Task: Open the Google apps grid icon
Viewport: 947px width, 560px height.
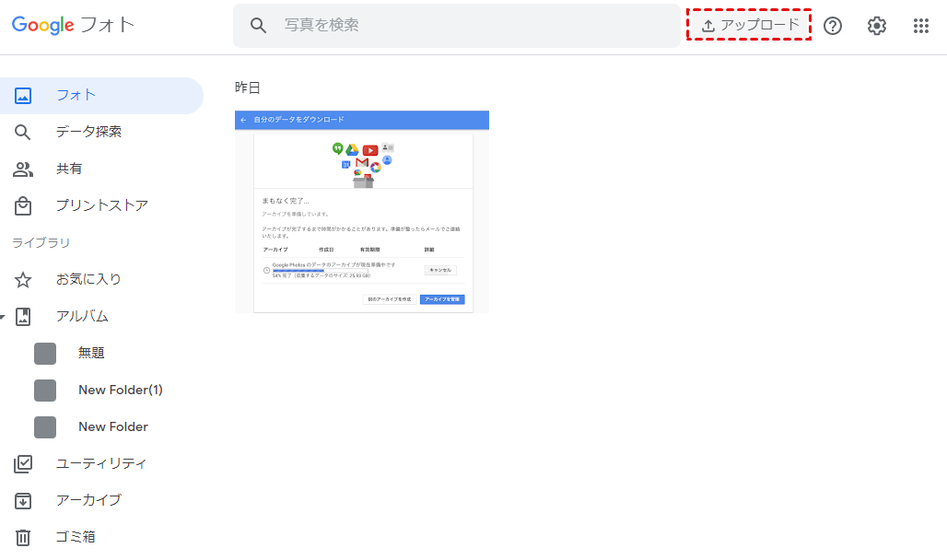Action: coord(921,26)
